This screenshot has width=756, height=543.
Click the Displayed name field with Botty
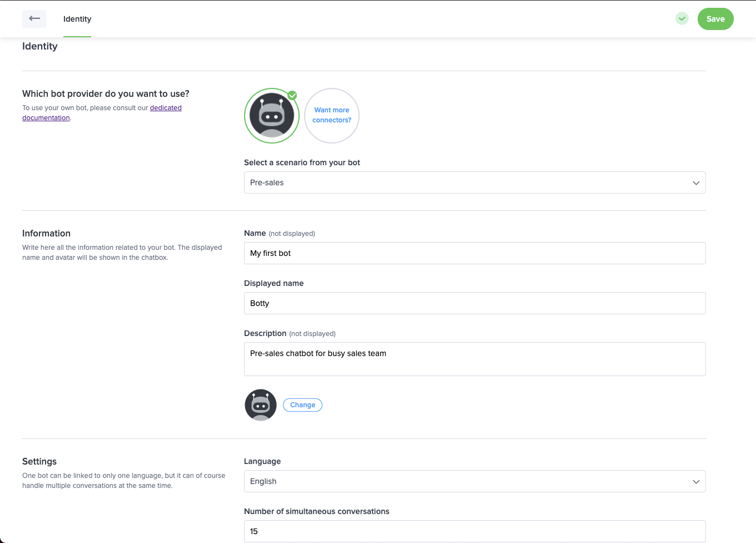(475, 303)
